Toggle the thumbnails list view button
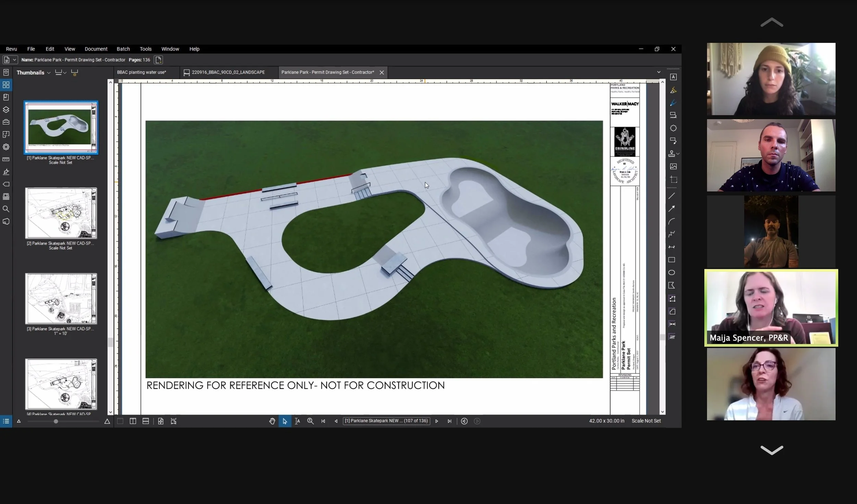Image resolution: width=857 pixels, height=504 pixels. (x=6, y=421)
